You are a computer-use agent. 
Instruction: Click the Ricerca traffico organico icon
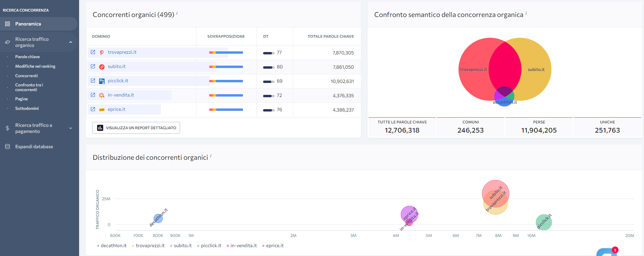(7, 42)
